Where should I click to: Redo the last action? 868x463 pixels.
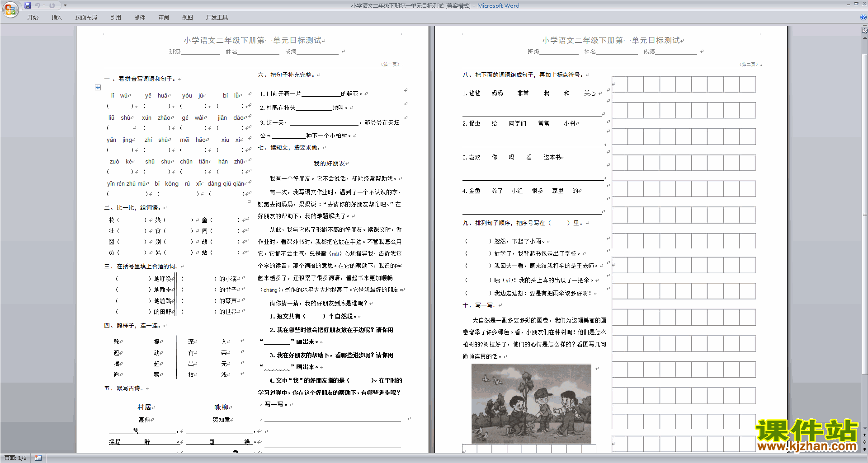tap(52, 5)
